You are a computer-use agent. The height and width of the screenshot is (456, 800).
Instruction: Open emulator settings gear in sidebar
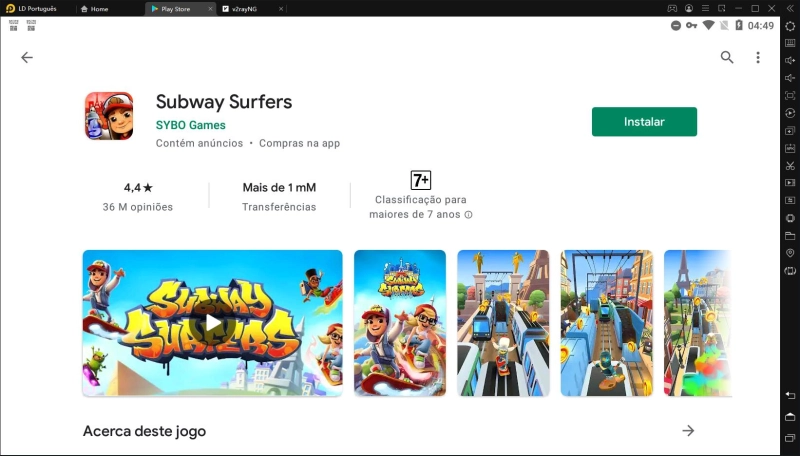(790, 26)
